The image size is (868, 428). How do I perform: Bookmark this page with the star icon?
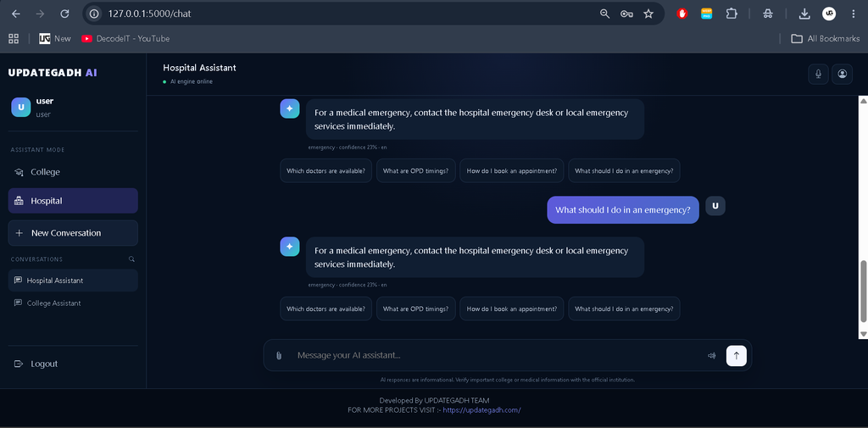[648, 14]
